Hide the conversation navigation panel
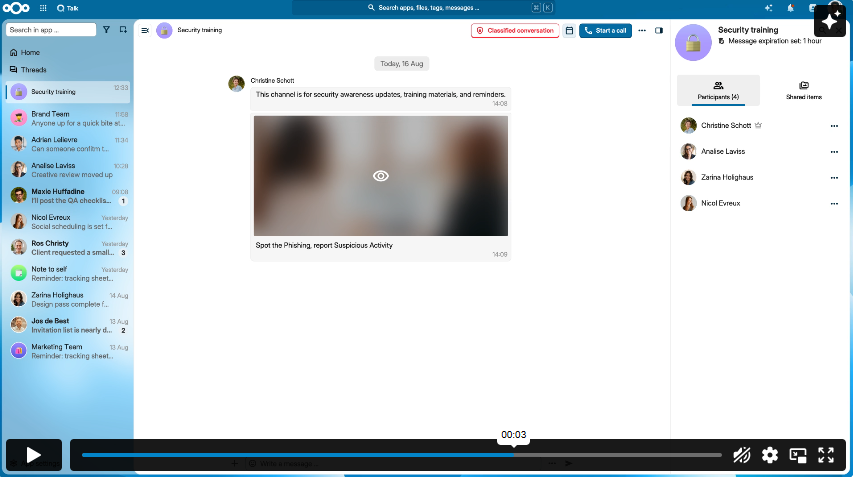Image resolution: width=853 pixels, height=477 pixels. [x=145, y=30]
